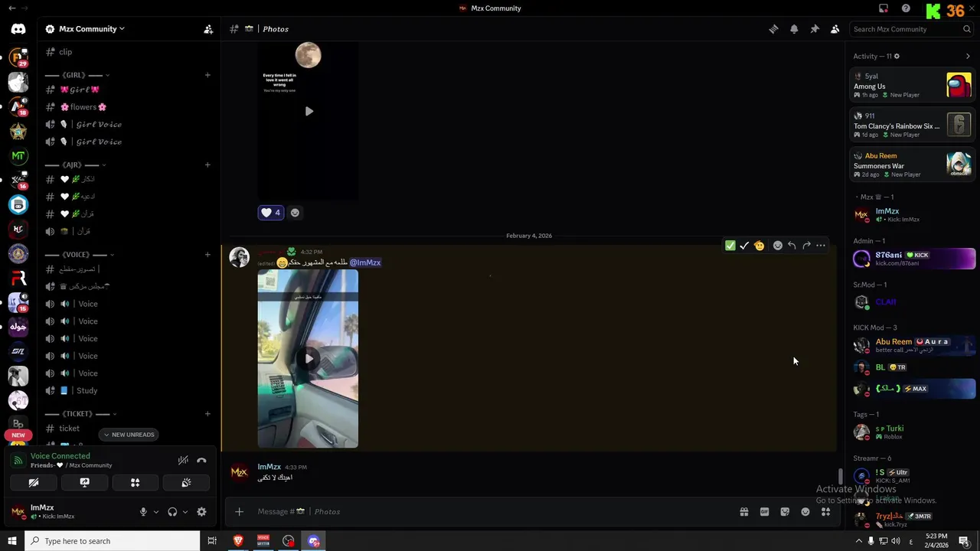Open Windows Start menu
Viewport: 980px width, 551px height.
11,541
